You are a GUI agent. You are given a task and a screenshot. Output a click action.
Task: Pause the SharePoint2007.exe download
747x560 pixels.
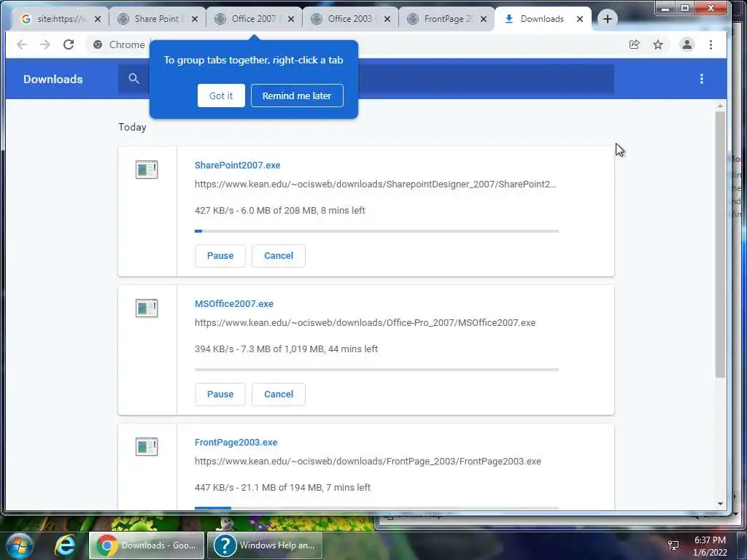pyautogui.click(x=220, y=256)
